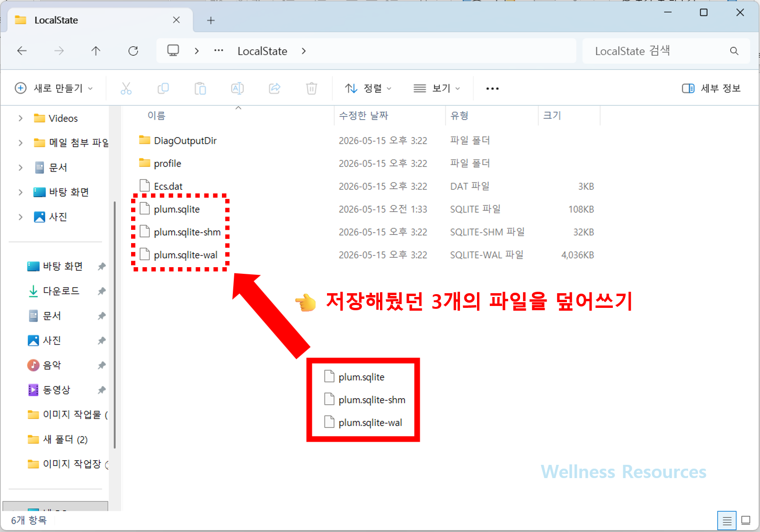Click the Rename icon in toolbar

[x=238, y=88]
